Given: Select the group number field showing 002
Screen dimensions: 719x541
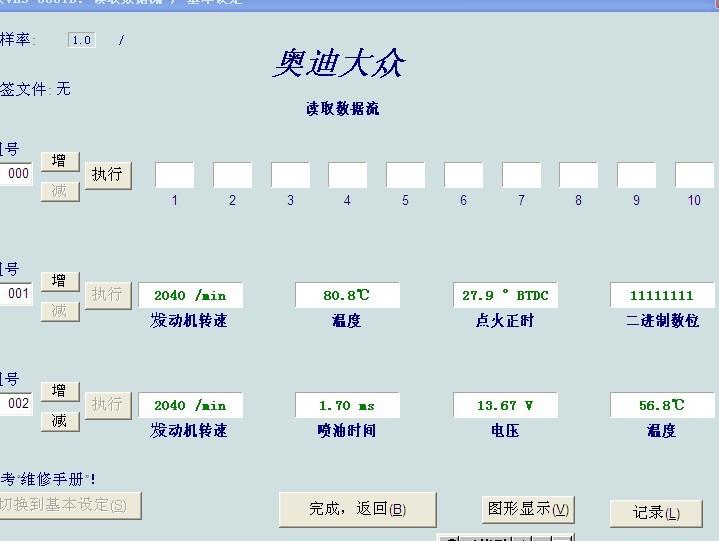Looking at the screenshot, I should pos(17,404).
